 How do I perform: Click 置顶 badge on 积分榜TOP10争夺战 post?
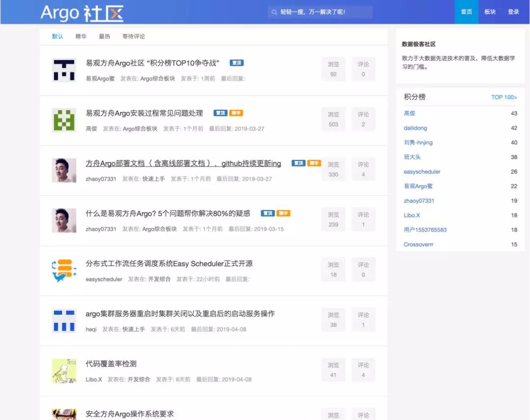click(x=237, y=63)
